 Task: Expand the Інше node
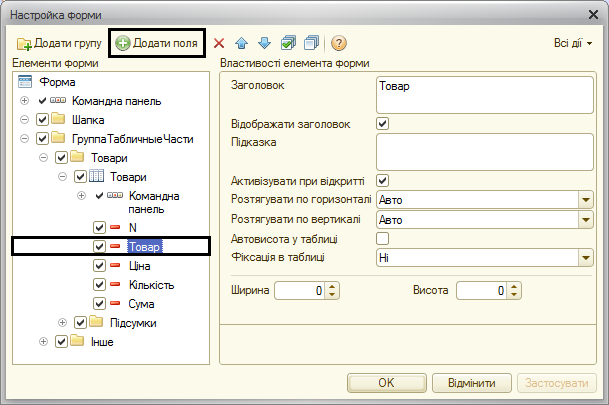click(x=44, y=342)
